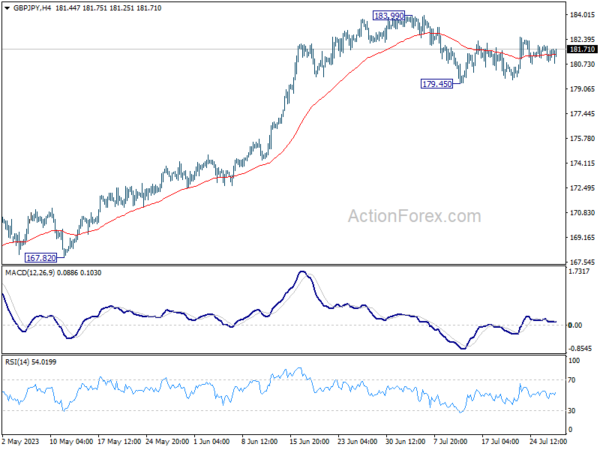Image resolution: width=600 pixels, height=450 pixels.
Task: Click the 172.495 price axis value
Action: 582,188
